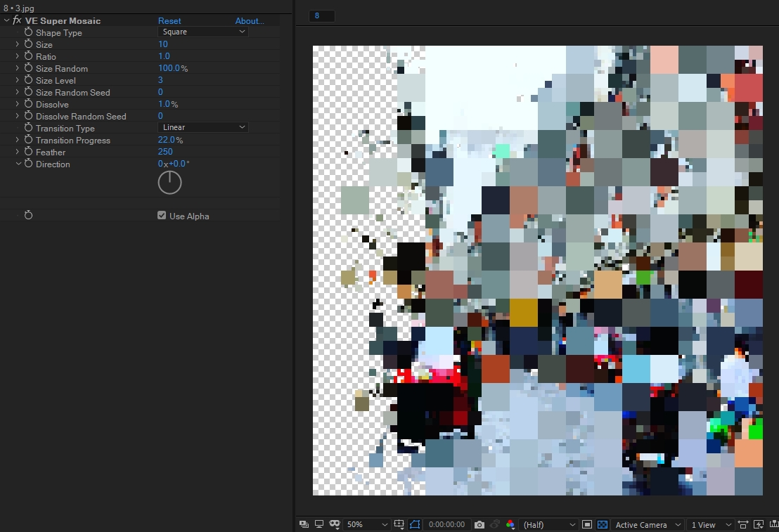Image resolution: width=779 pixels, height=532 pixels.
Task: Click the Reset link for the effect
Action: pyautogui.click(x=169, y=21)
